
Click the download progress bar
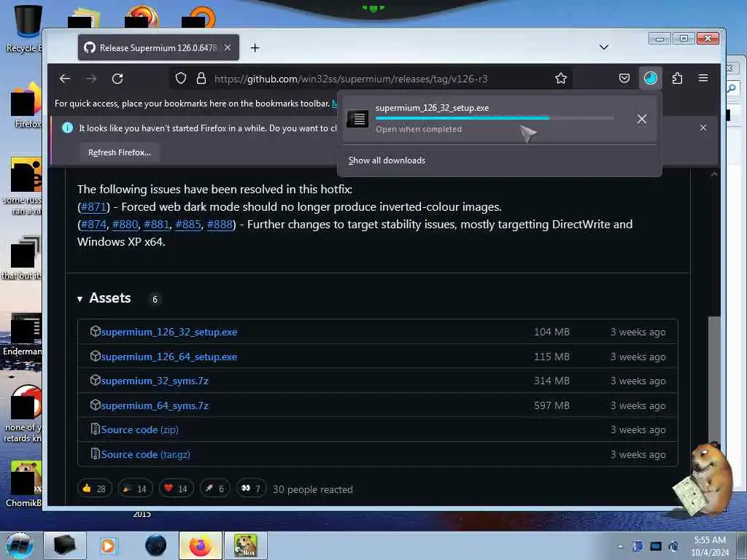click(495, 117)
